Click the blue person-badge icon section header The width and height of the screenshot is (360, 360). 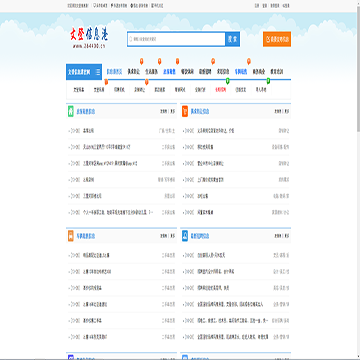pos(185,236)
